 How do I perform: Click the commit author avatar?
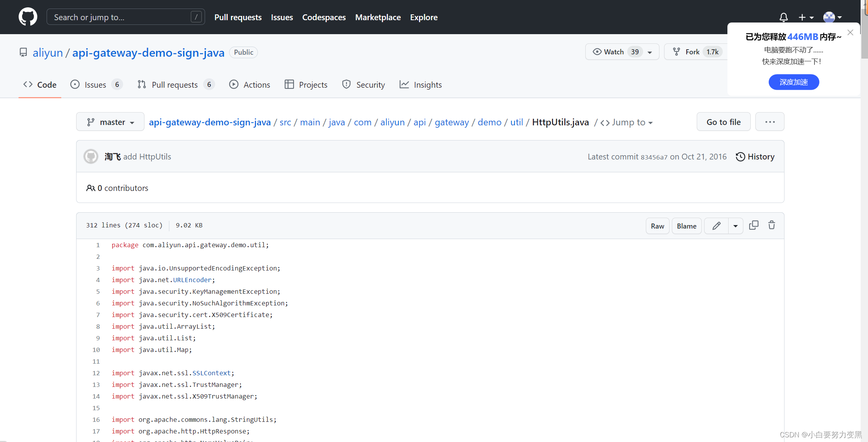(x=91, y=156)
